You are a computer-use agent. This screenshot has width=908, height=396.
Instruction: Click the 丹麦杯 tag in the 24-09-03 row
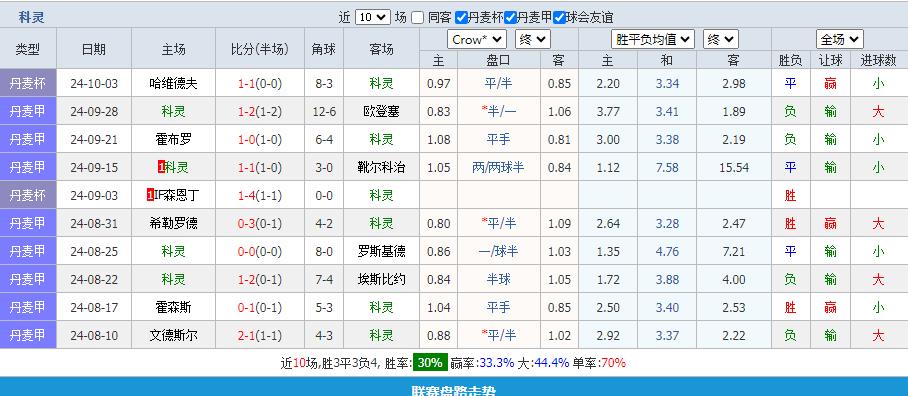tap(28, 195)
